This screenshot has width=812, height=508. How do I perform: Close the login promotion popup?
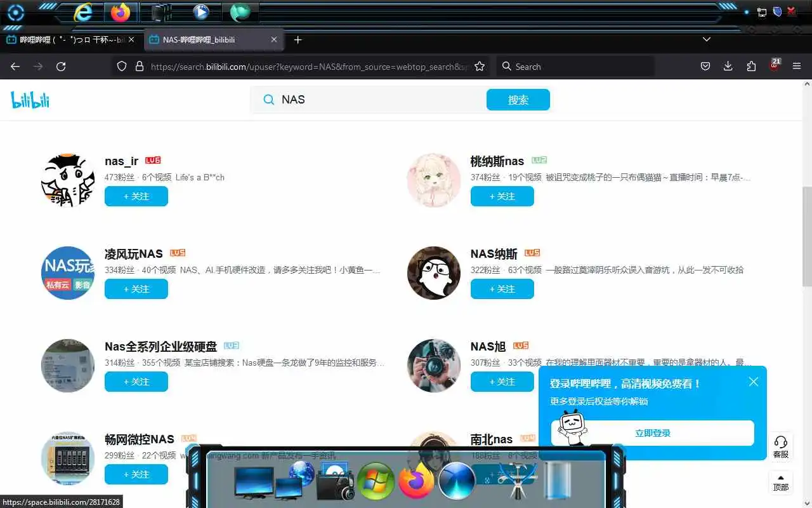click(x=754, y=382)
